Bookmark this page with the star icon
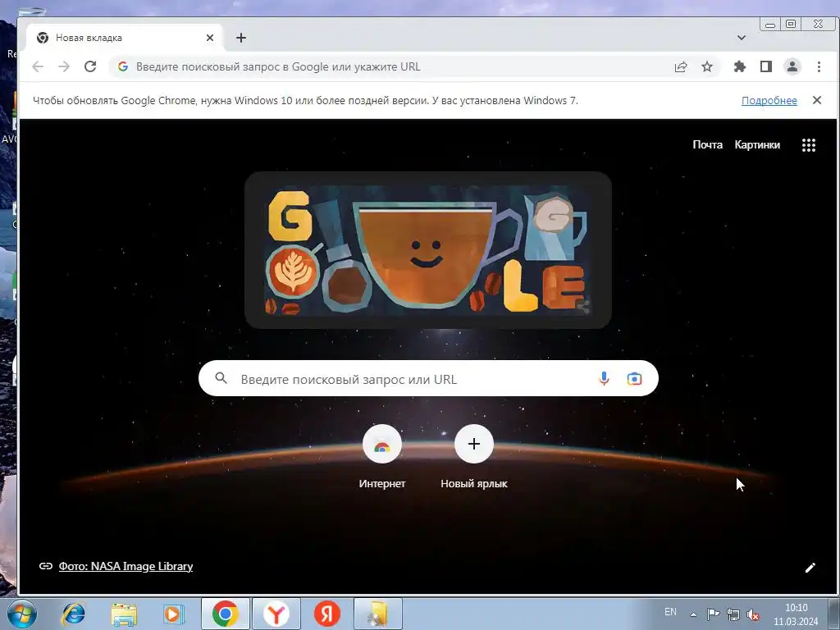Viewport: 840px width, 630px height. click(707, 67)
